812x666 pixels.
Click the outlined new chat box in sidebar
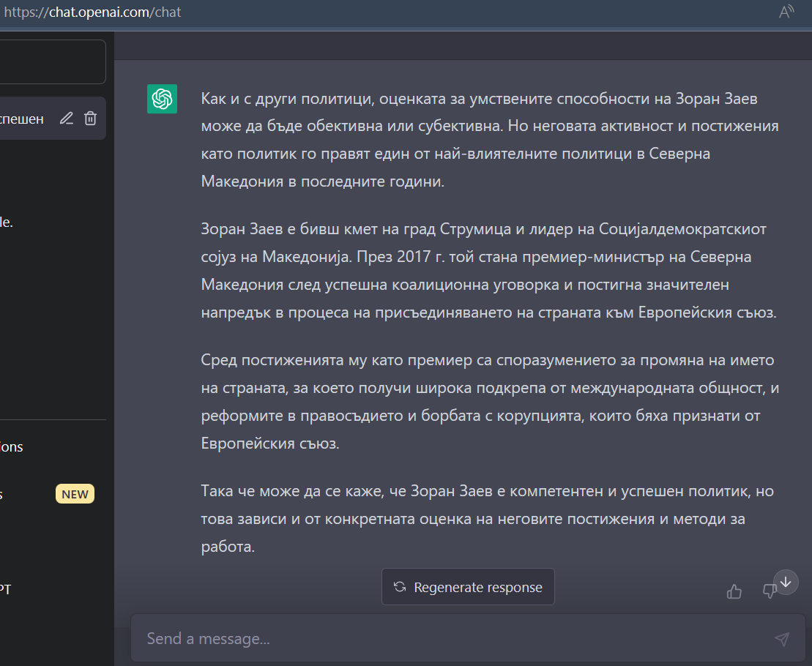pyautogui.click(x=53, y=61)
